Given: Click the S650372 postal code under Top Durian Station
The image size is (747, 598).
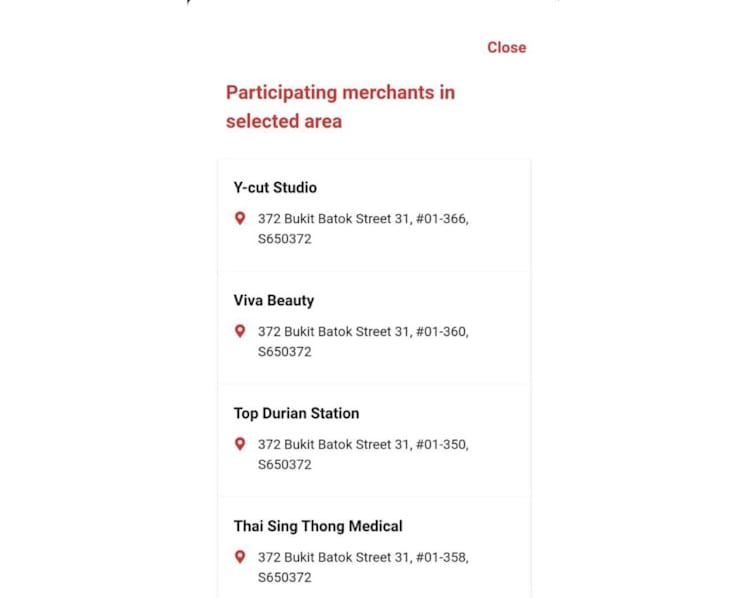Looking at the screenshot, I should pyautogui.click(x=284, y=465).
